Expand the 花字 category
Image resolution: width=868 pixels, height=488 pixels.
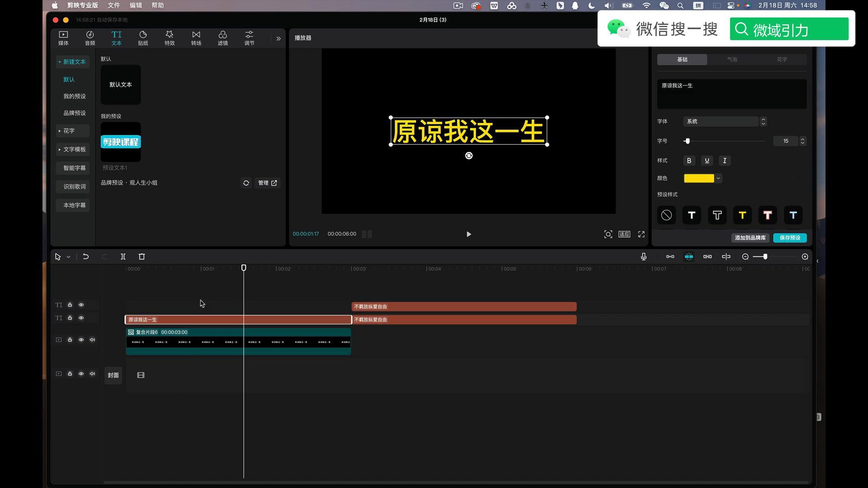point(72,131)
